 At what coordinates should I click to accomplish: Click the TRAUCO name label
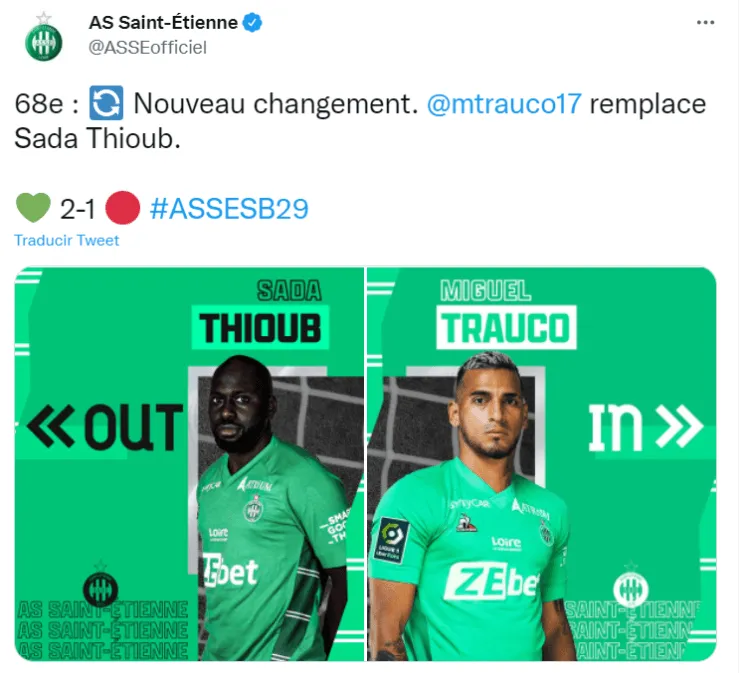tap(506, 328)
